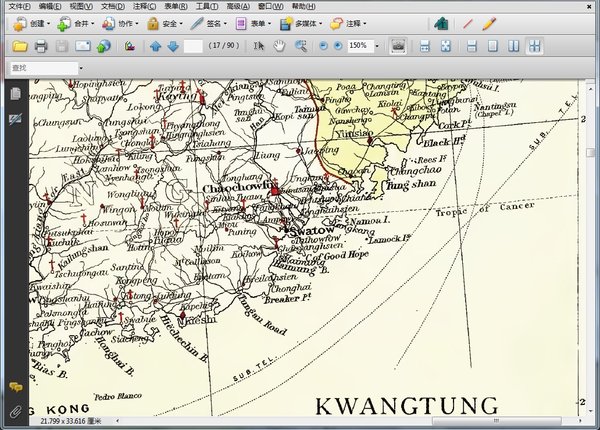Close the document with the X button
The width and height of the screenshot is (600, 430).
(x=590, y=6)
